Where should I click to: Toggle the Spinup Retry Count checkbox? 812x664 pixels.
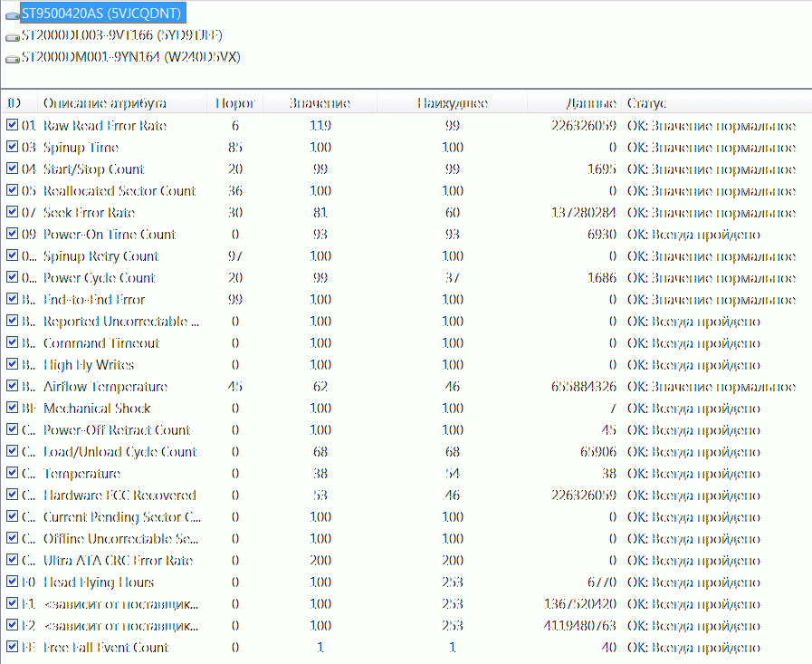tap(13, 255)
